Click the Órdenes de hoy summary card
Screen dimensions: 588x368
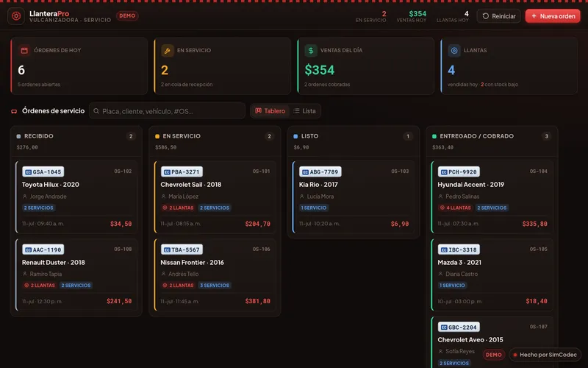[x=79, y=66]
